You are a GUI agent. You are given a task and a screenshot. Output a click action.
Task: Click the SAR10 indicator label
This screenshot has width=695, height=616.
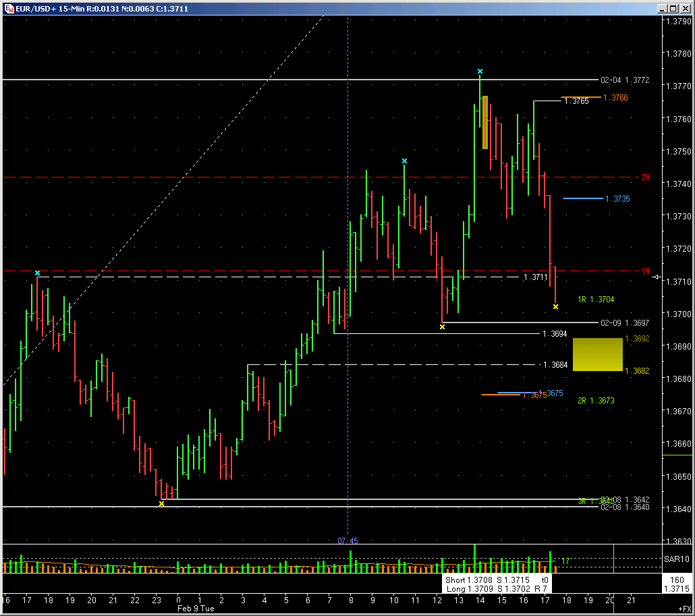676,559
